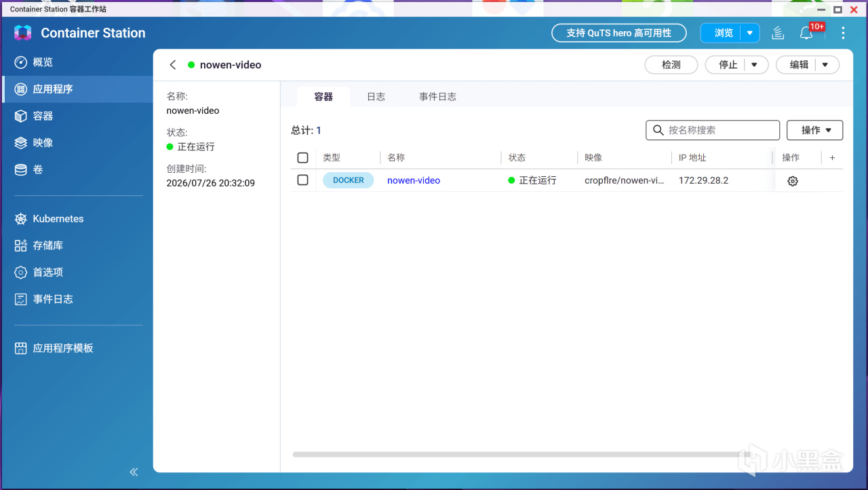Image resolution: width=868 pixels, height=490 pixels.
Task: Expand the 停止 dropdown arrow
Action: (x=754, y=65)
